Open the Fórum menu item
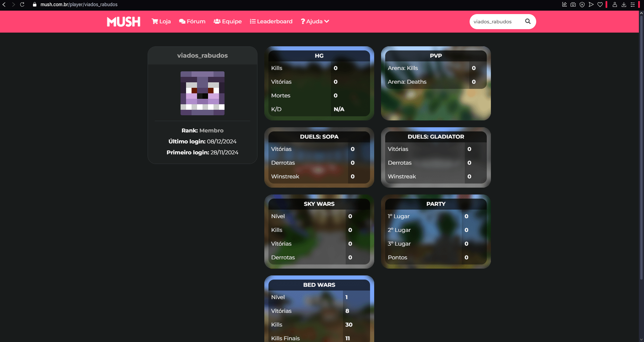Image resolution: width=644 pixels, height=342 pixels. [x=192, y=21]
